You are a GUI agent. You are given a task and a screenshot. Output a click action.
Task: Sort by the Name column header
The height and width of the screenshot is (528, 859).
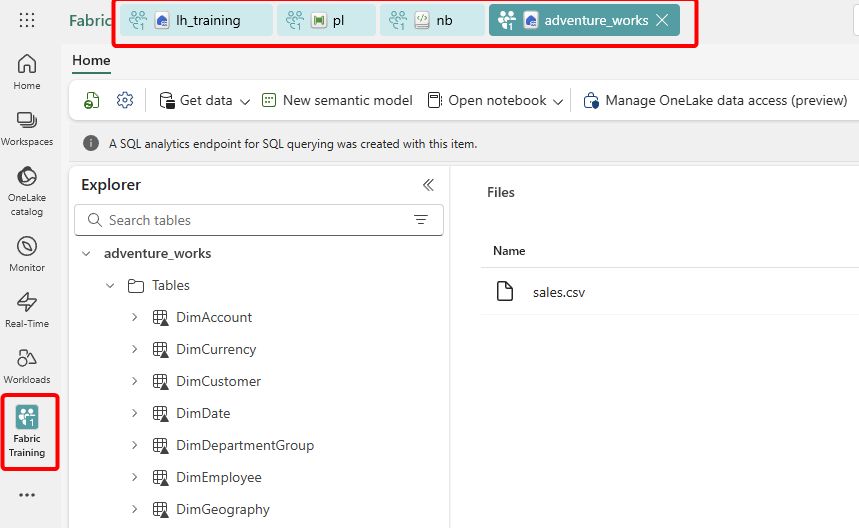tap(509, 251)
